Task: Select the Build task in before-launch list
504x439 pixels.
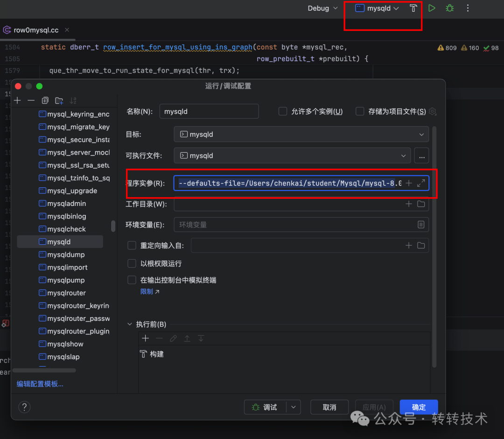Action: (x=152, y=354)
